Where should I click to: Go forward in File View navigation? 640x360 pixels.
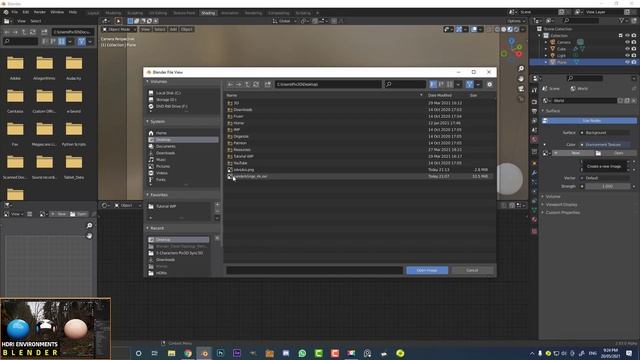[x=238, y=84]
